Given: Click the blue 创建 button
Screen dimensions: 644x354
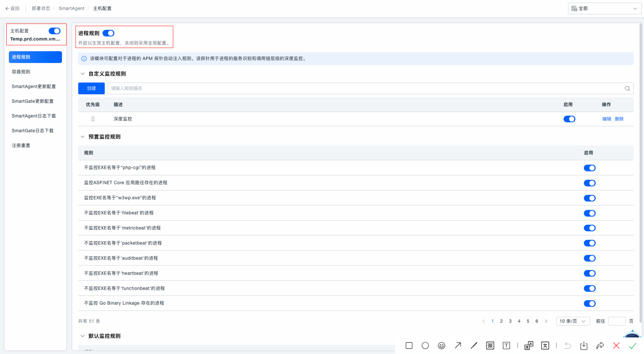Looking at the screenshot, I should (x=91, y=88).
